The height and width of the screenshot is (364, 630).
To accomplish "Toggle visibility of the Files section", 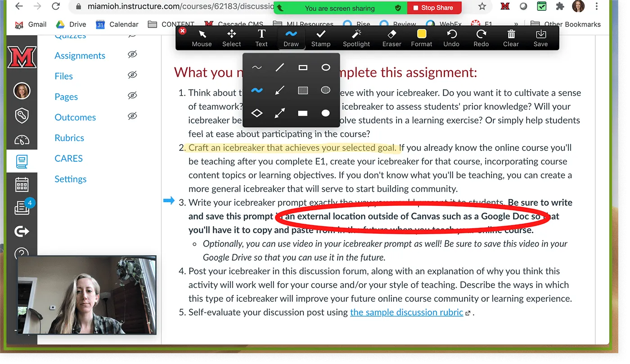I will [x=132, y=75].
